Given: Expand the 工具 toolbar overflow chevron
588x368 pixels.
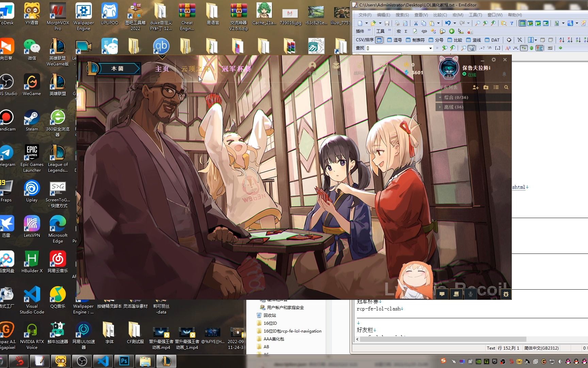Looking at the screenshot, I should point(390,30).
